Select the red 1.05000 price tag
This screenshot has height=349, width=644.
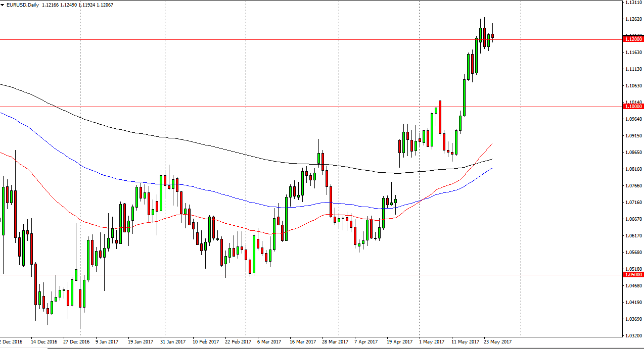tap(632, 276)
